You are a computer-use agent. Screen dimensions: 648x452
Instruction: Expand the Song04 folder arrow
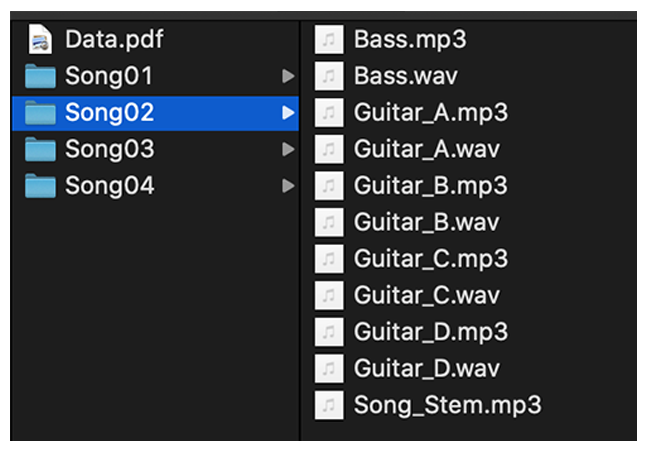point(288,186)
